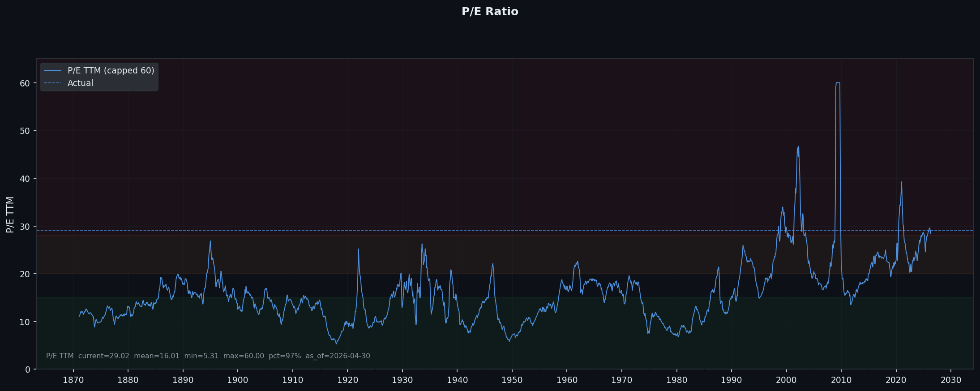
Task: Click the solid blue line sample in legend
Action: point(52,71)
